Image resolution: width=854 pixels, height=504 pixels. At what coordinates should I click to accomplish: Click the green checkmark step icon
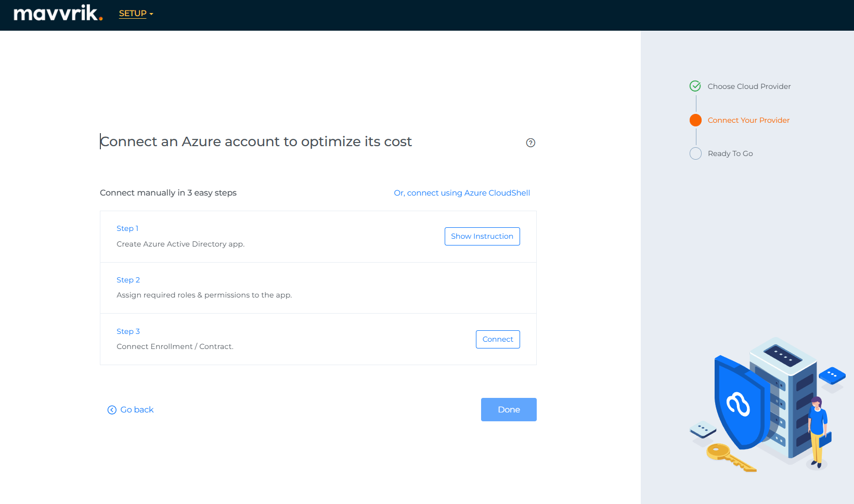point(695,86)
